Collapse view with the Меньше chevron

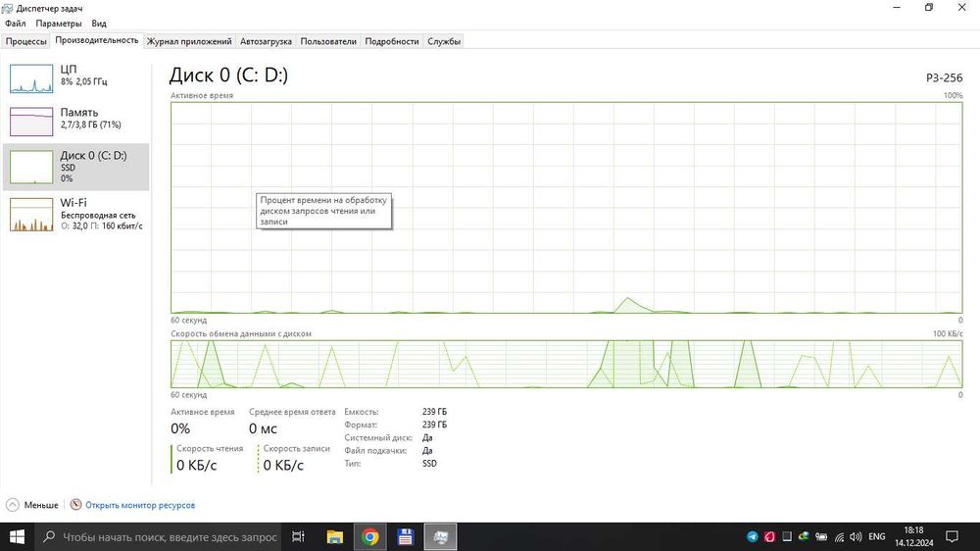[13, 505]
